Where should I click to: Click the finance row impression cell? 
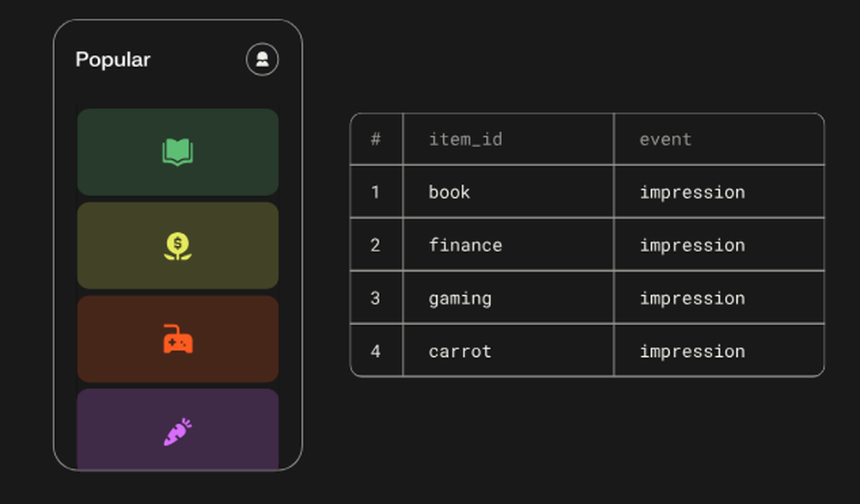tap(691, 245)
